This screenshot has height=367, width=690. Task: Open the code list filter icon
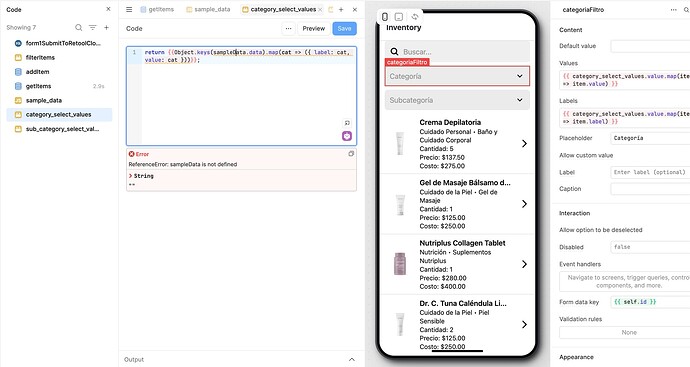92,27
